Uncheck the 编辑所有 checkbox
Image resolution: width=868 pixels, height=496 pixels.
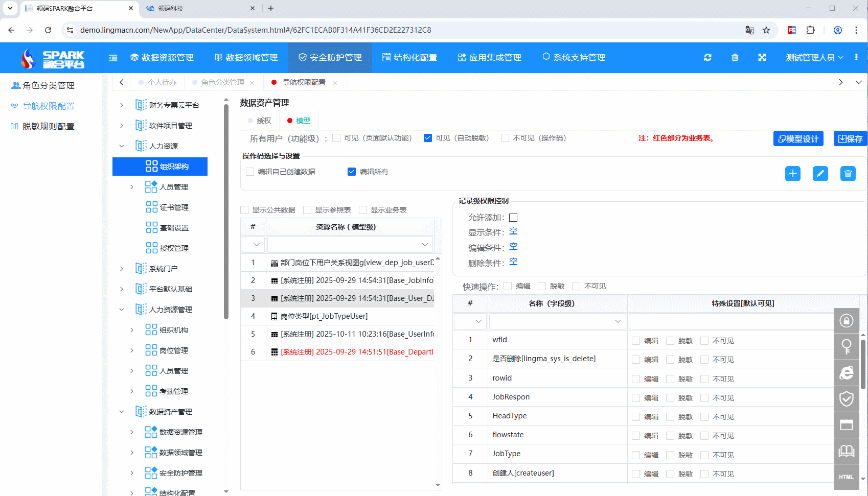point(351,171)
